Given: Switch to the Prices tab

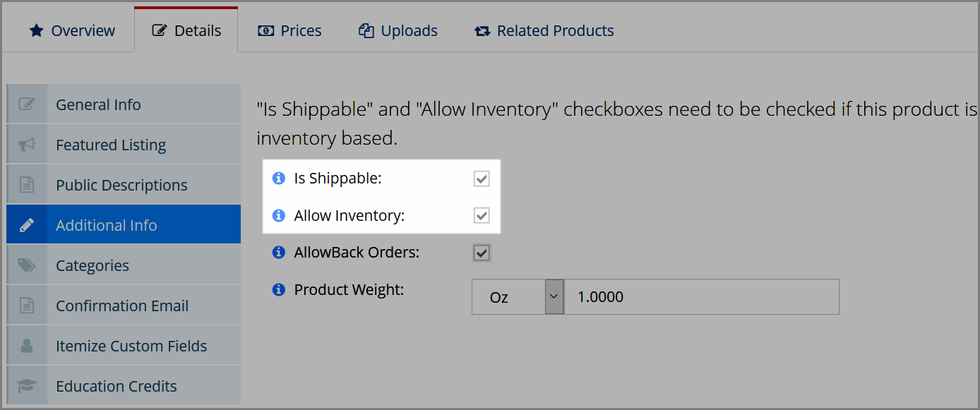Looking at the screenshot, I should pyautogui.click(x=289, y=30).
